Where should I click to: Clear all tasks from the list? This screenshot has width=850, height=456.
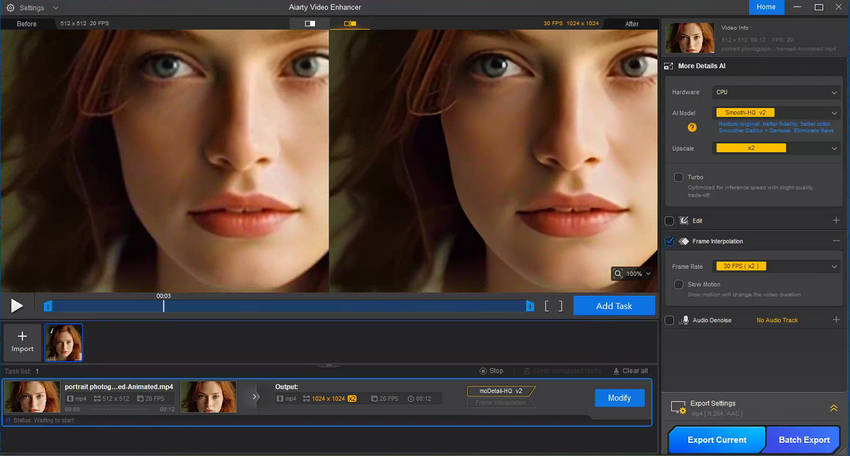point(630,371)
